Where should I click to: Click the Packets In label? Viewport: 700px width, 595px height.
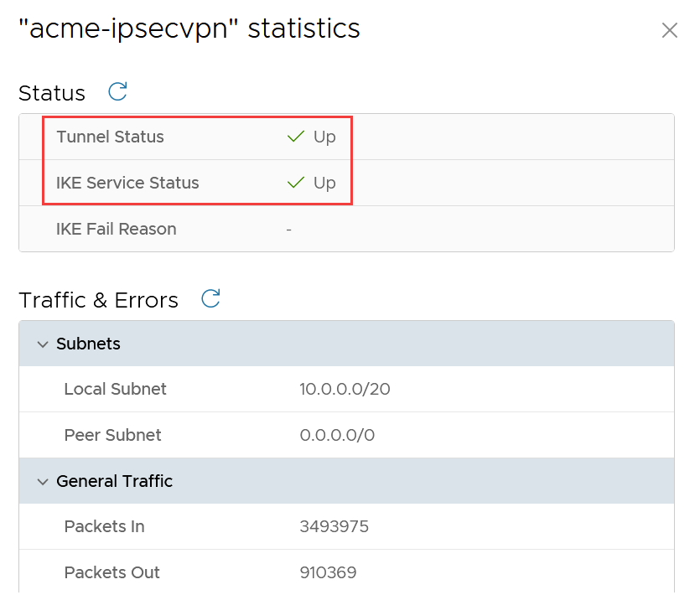coord(104,526)
